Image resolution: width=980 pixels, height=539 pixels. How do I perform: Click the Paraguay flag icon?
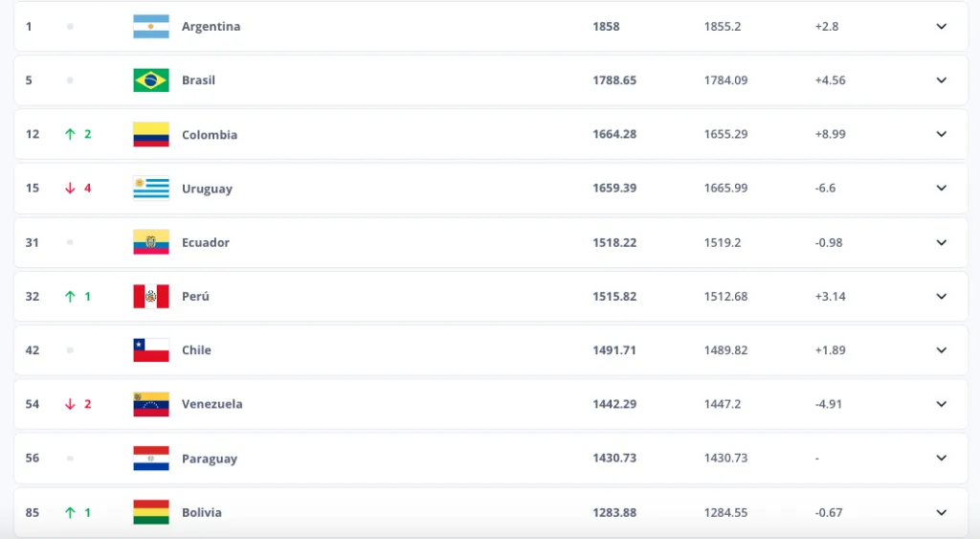pyautogui.click(x=151, y=459)
